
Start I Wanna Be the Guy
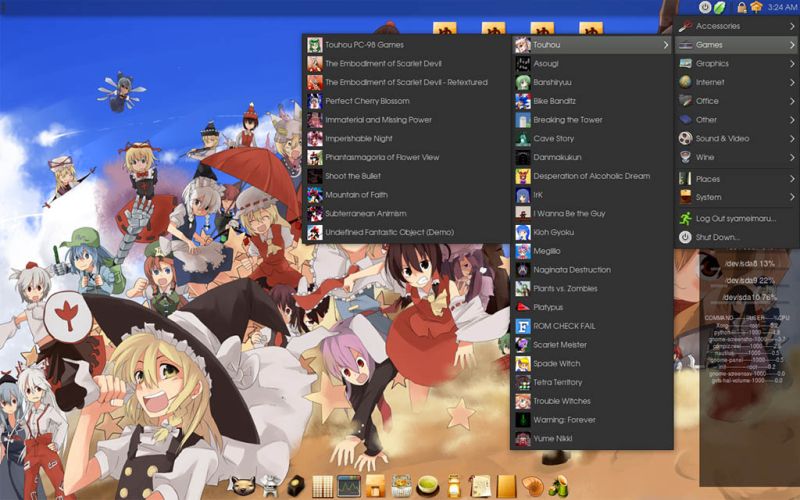[592, 214]
